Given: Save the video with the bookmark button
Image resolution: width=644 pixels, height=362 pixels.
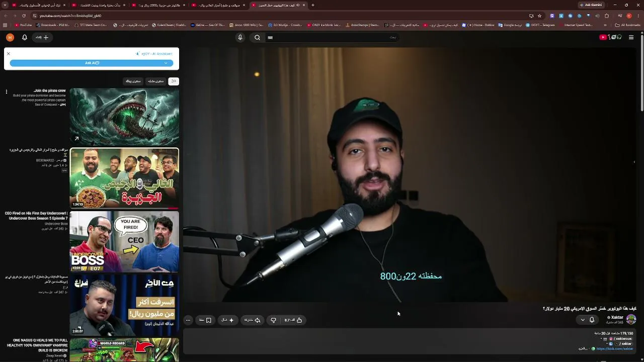Looking at the screenshot, I should coord(205,320).
